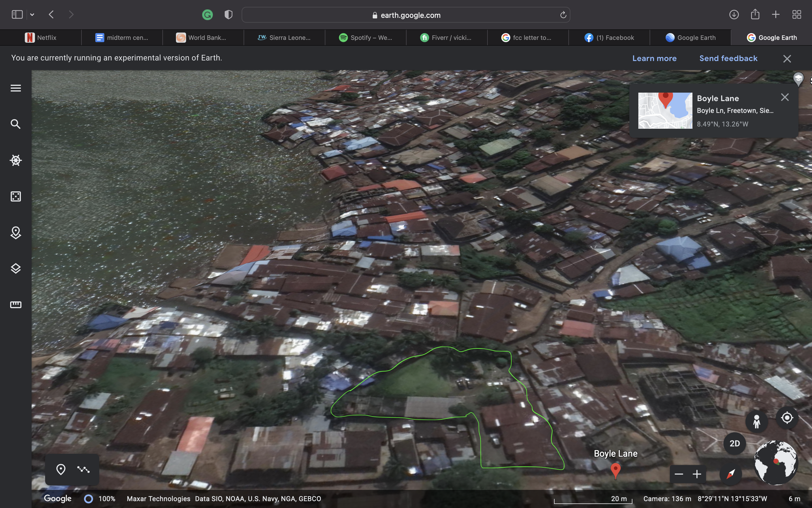The width and height of the screenshot is (812, 508).
Task: Click the Google logo in status bar
Action: click(57, 498)
